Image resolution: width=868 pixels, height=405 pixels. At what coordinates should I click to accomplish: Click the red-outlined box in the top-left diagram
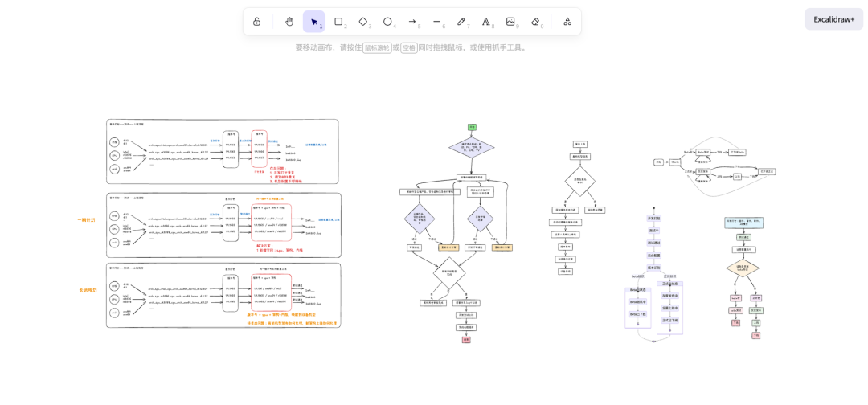coord(259,149)
